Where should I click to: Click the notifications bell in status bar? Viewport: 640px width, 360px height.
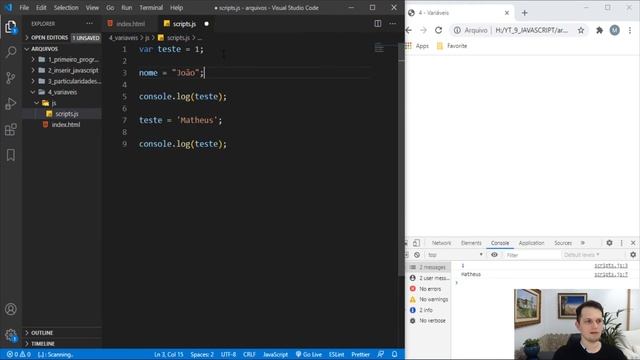tap(394, 354)
